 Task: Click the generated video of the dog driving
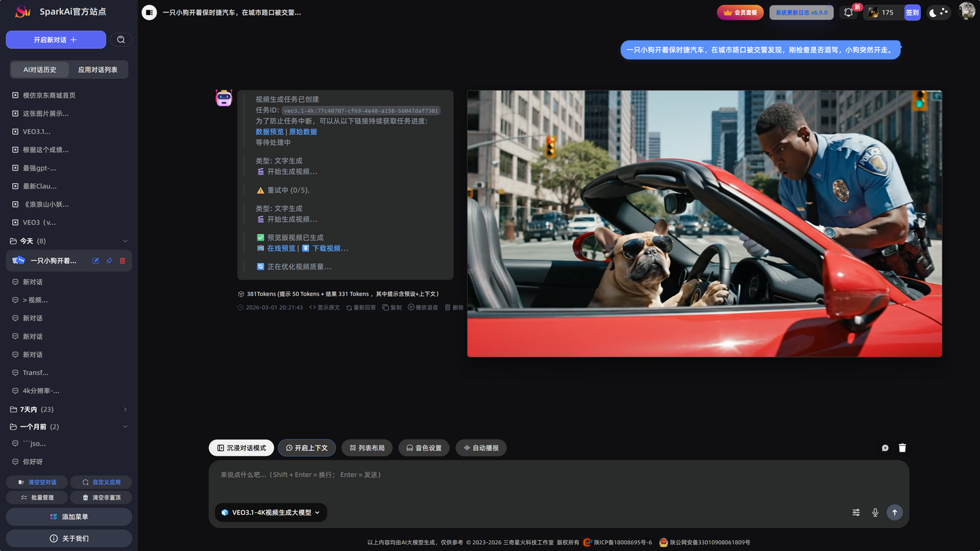click(704, 223)
